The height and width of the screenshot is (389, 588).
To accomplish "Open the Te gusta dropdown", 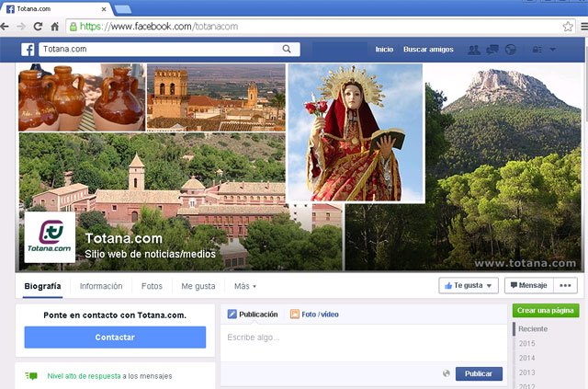I will 469,286.
